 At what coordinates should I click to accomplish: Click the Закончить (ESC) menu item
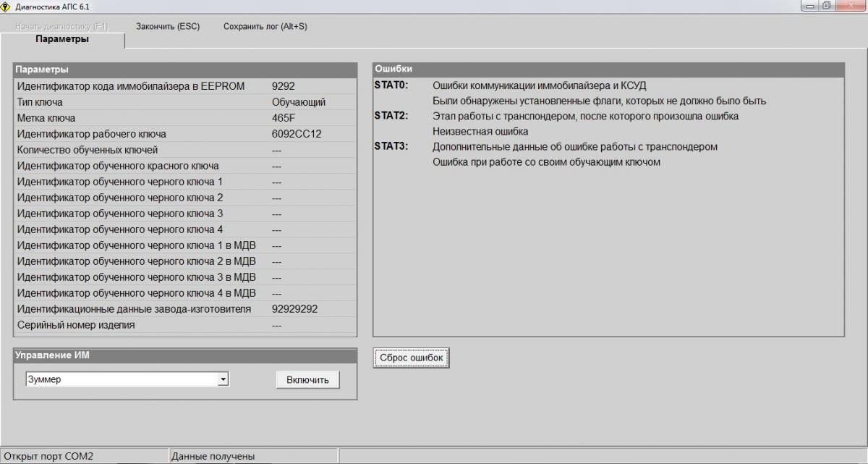pos(168,26)
